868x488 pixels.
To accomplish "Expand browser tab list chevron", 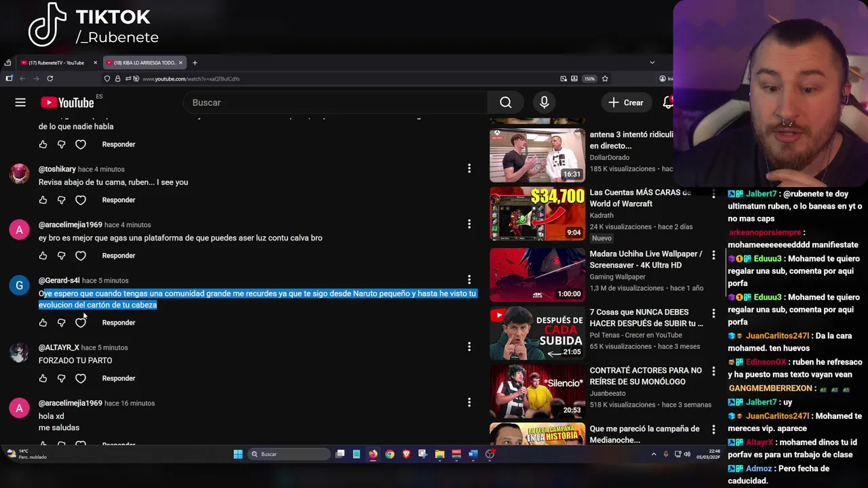I will [652, 62].
